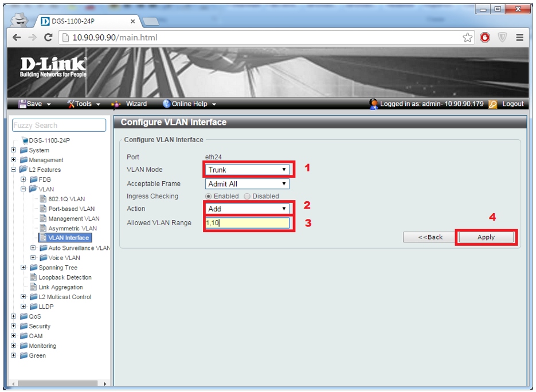Expand the Spanning Tree folder
The image size is (536, 392).
24,268
